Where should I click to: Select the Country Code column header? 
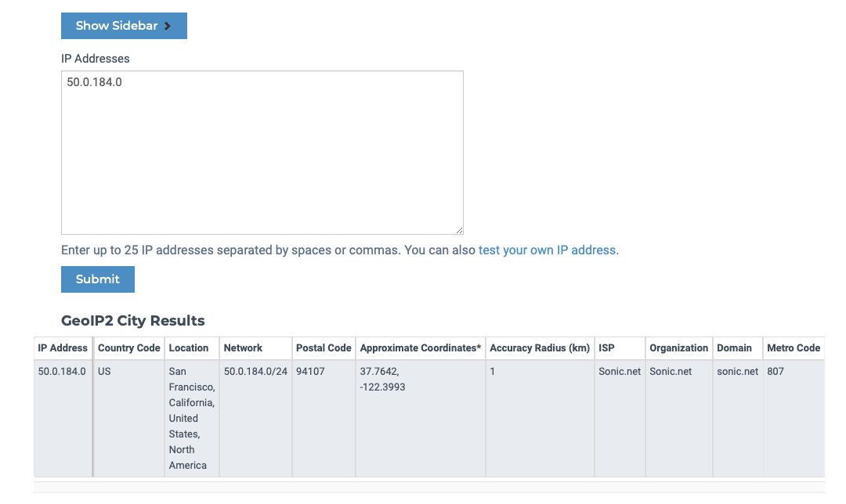pos(129,348)
